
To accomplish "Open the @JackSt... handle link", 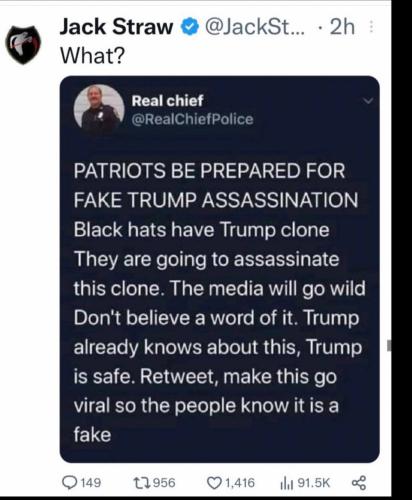I will pos(255,27).
